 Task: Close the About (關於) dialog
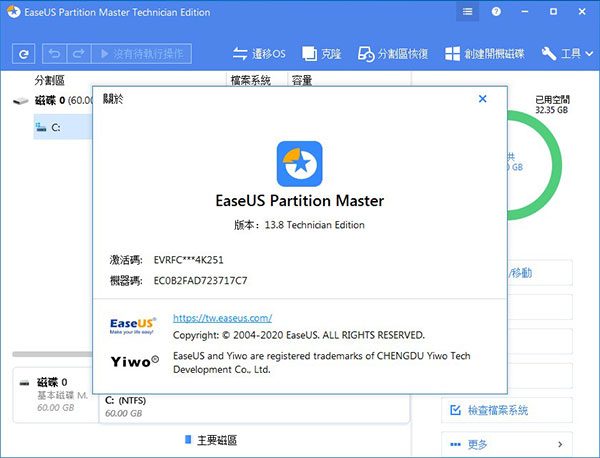coord(483,99)
